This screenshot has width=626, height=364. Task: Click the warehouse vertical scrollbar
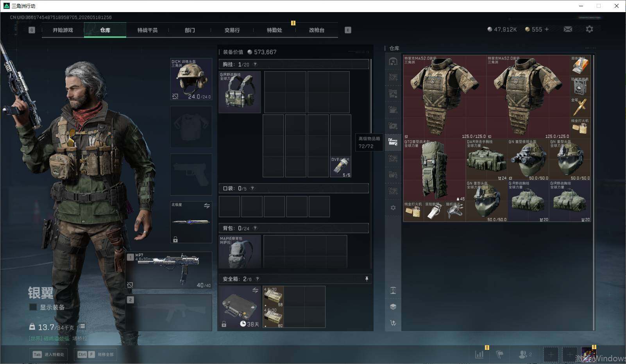(x=594, y=192)
